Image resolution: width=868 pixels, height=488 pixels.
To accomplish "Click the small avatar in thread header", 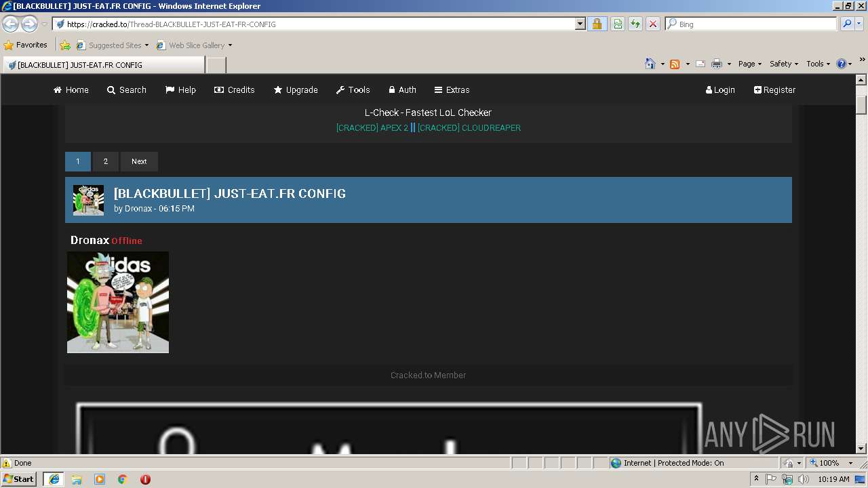I will [x=88, y=200].
